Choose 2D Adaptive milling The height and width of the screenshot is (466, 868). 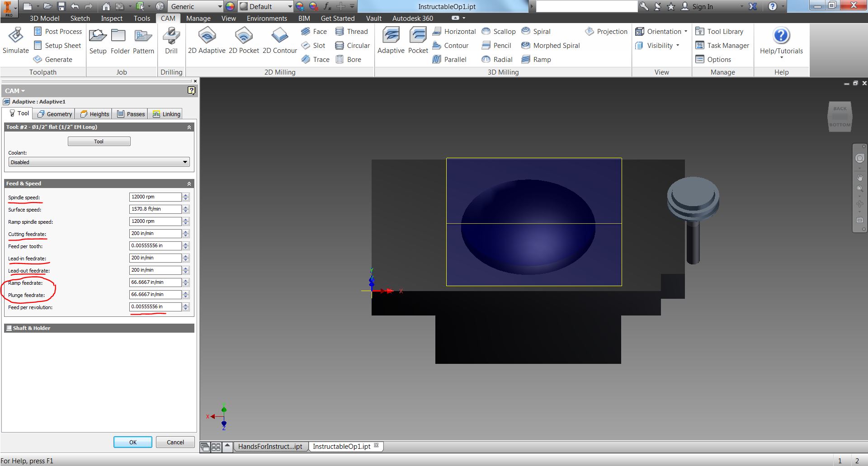click(x=207, y=41)
